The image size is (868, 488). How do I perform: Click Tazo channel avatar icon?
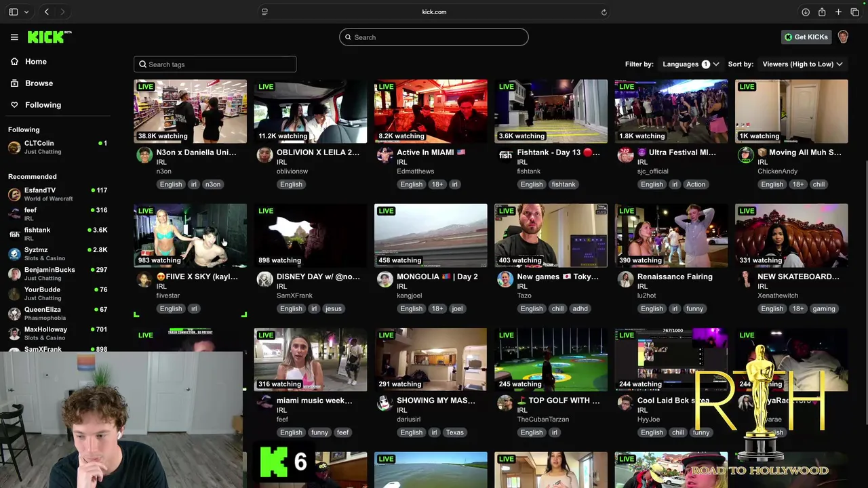tap(505, 279)
